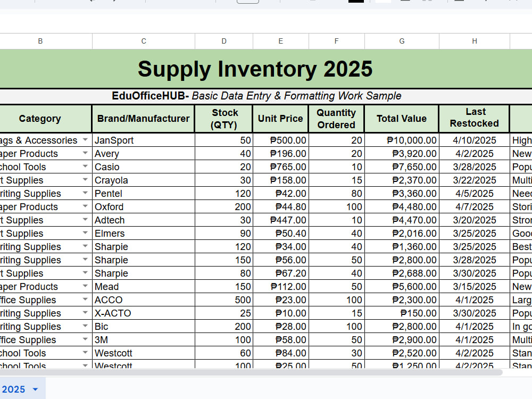Select total value ₱10,000.00 cell
532x399 pixels.
point(402,140)
